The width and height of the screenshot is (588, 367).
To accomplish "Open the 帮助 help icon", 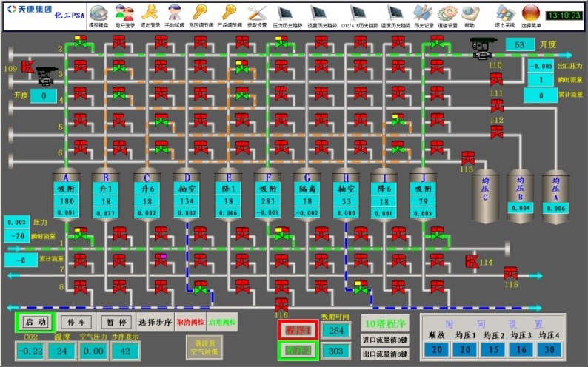I will pyautogui.click(x=470, y=15).
